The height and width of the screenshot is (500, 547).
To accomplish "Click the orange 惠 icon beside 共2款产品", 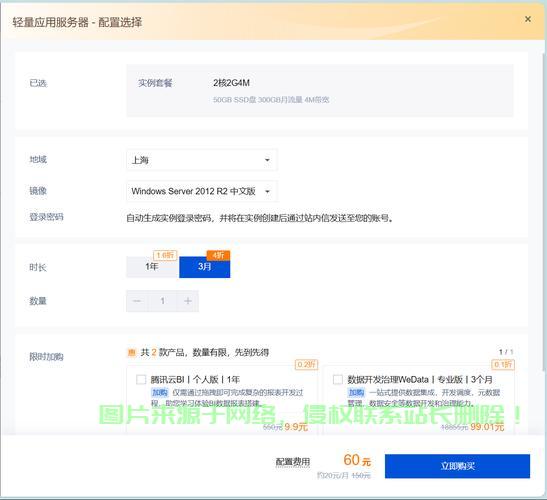I will (132, 352).
